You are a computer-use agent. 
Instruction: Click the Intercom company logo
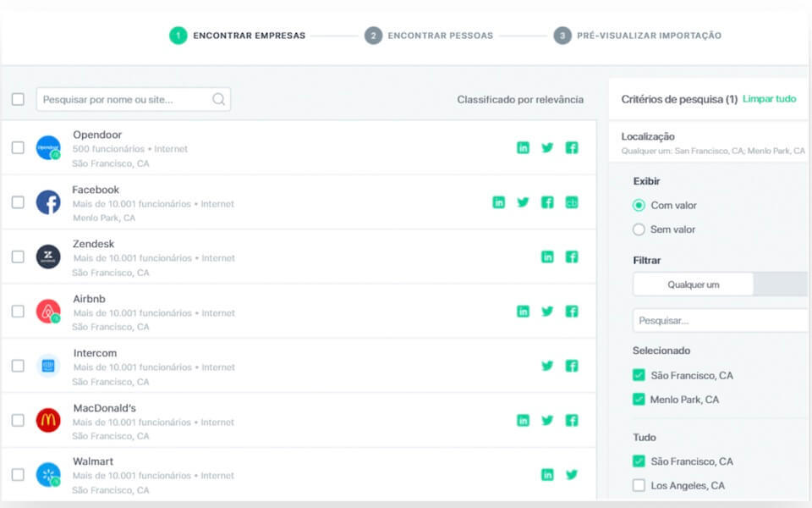(x=48, y=366)
